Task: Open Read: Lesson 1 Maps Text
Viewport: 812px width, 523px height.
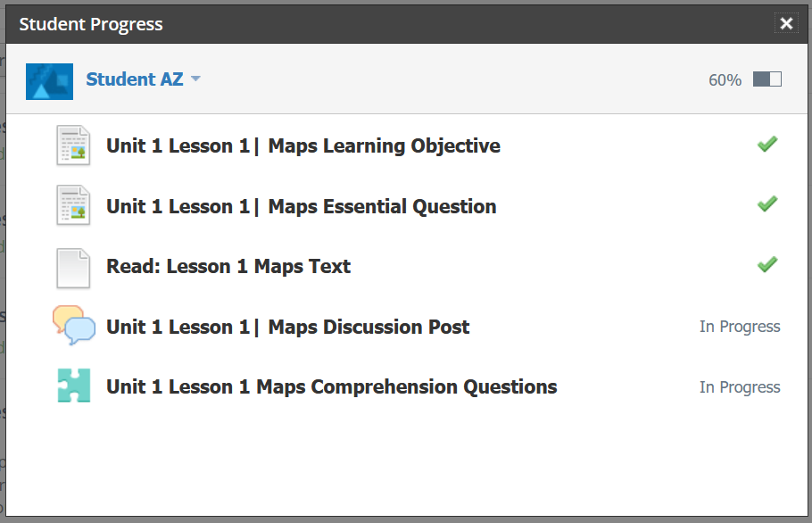Action: click(x=228, y=267)
